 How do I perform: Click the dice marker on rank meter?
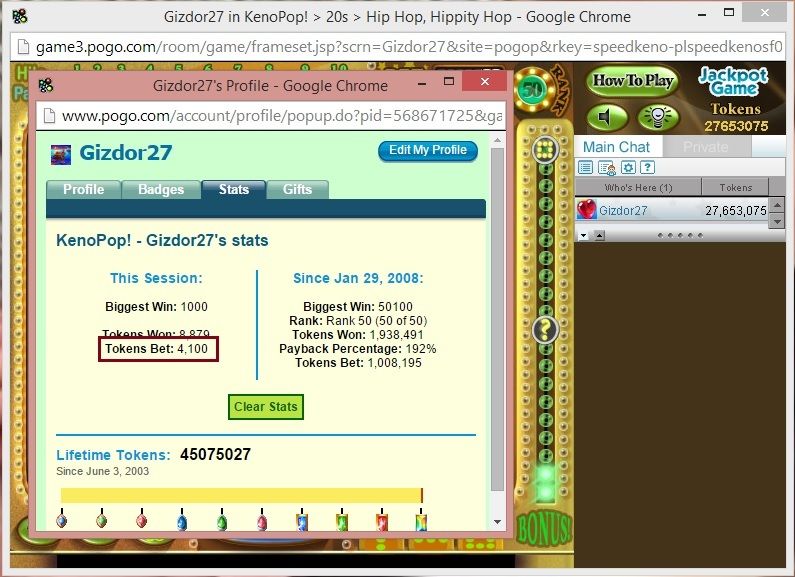point(546,150)
